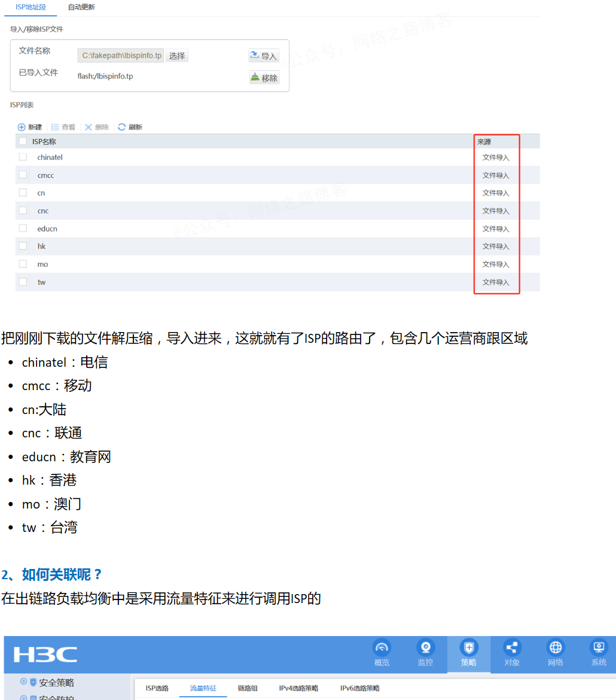Image resolution: width=616 pixels, height=700 pixels.
Task: Click the file path input field
Action: 121,56
